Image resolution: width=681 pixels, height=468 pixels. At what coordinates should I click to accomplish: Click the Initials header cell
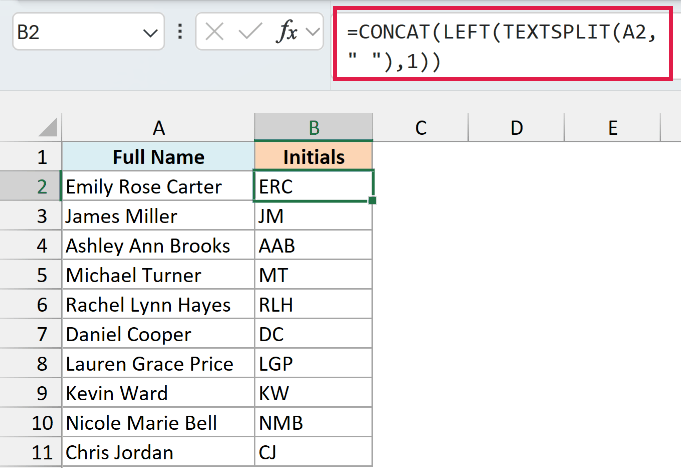tap(314, 157)
